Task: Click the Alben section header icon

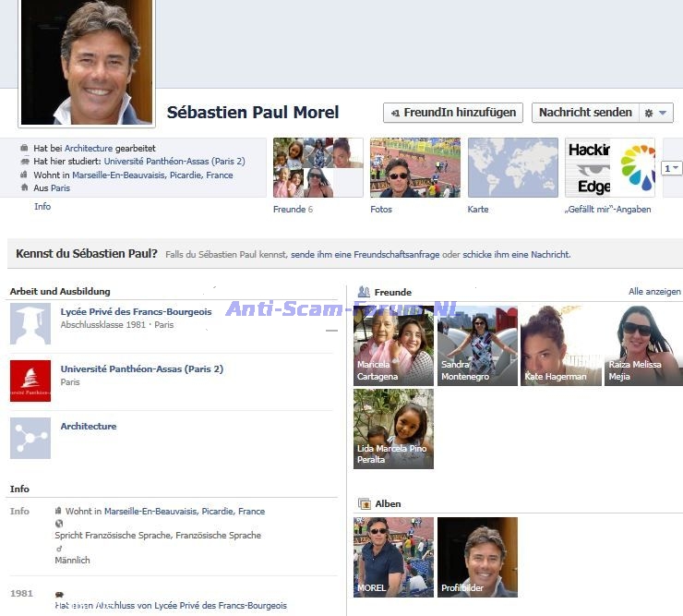Action: click(x=364, y=504)
